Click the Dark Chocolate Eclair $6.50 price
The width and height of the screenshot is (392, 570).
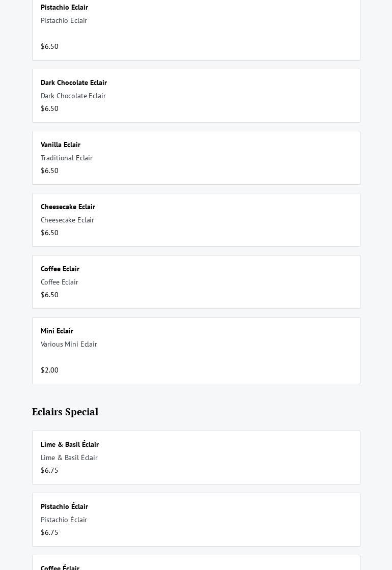49,108
